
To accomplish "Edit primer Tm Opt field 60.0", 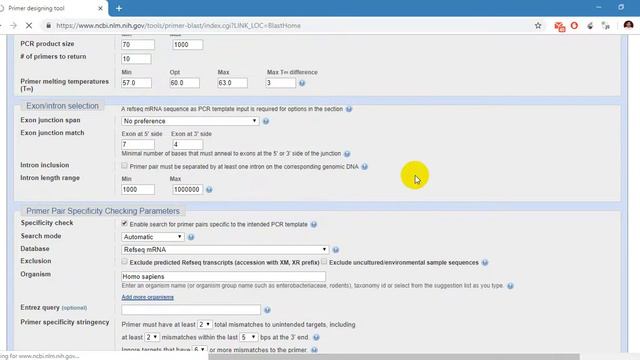I will (x=184, y=83).
